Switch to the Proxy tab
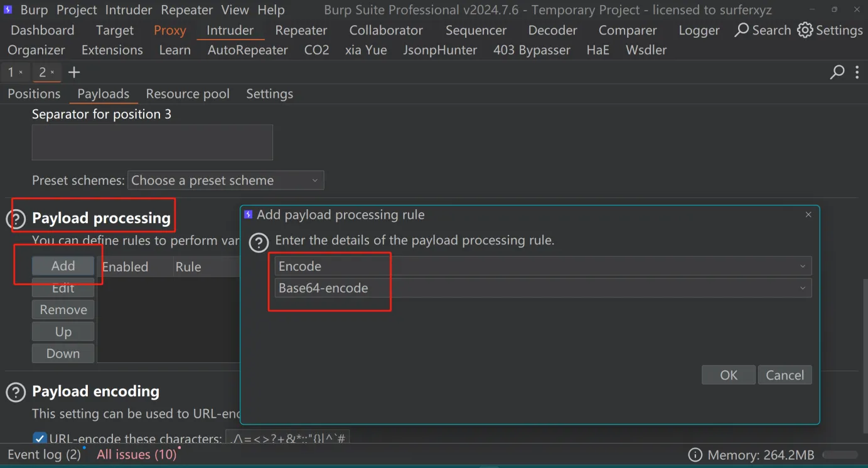The width and height of the screenshot is (868, 468). point(170,30)
